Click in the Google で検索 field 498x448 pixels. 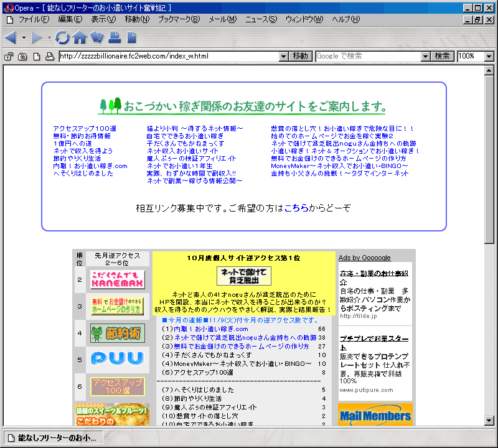click(x=369, y=56)
